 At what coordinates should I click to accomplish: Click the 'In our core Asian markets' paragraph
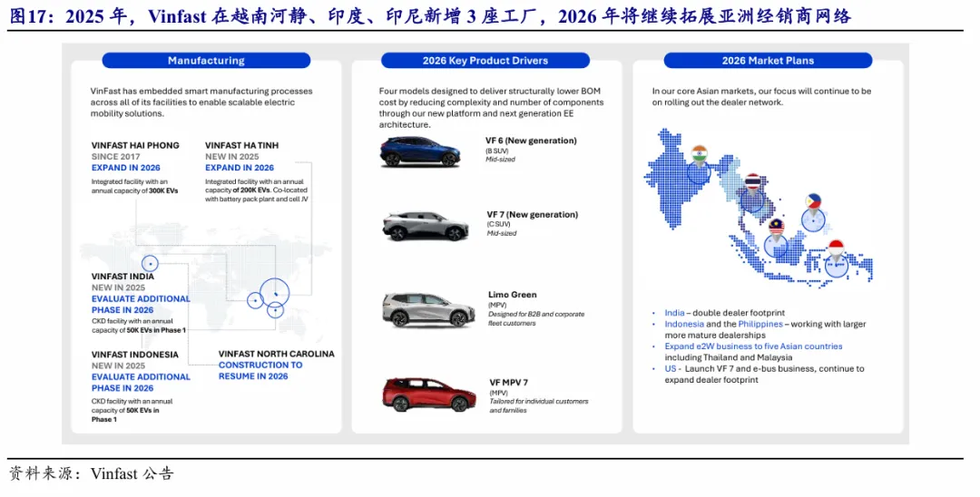coord(761,97)
